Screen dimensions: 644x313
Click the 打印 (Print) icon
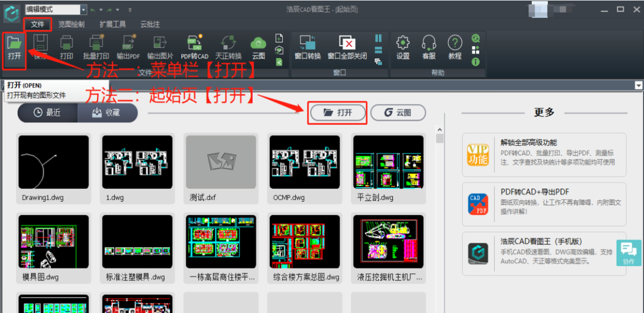[67, 47]
